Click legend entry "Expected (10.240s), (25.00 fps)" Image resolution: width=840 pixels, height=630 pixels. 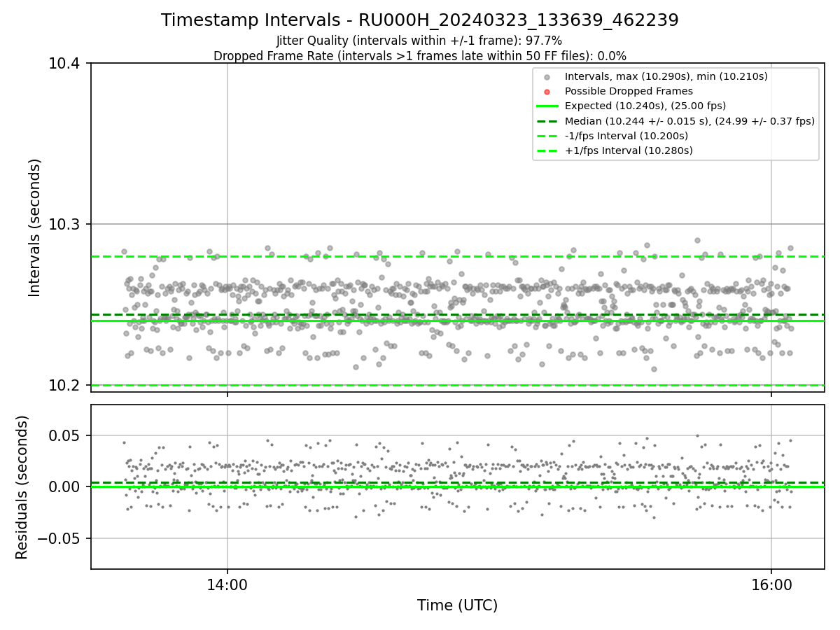click(x=645, y=106)
